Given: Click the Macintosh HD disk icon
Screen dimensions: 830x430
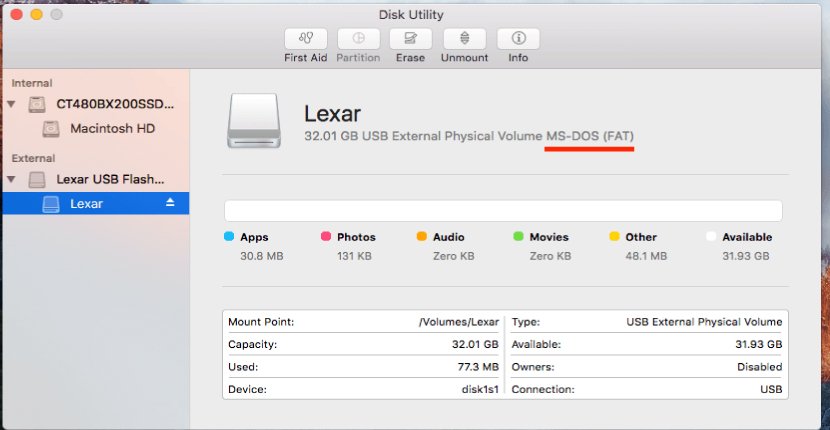Looking at the screenshot, I should (51, 129).
